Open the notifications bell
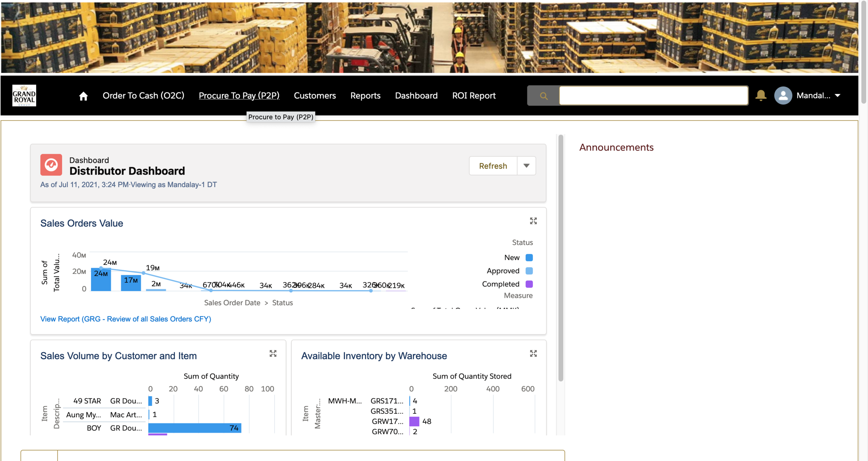The width and height of the screenshot is (868, 461). pos(761,95)
